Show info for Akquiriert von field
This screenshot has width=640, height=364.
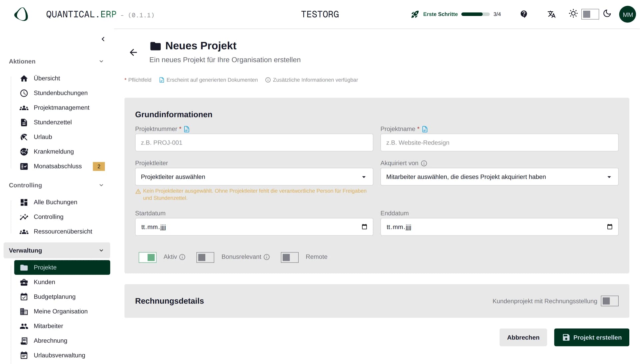[x=424, y=163]
